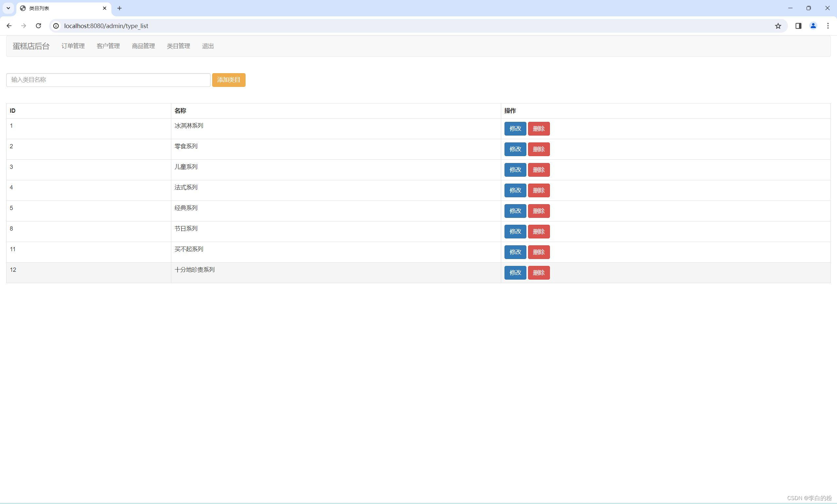Select the 经典系列 name cell
The height and width of the screenshot is (504, 837).
click(336, 211)
